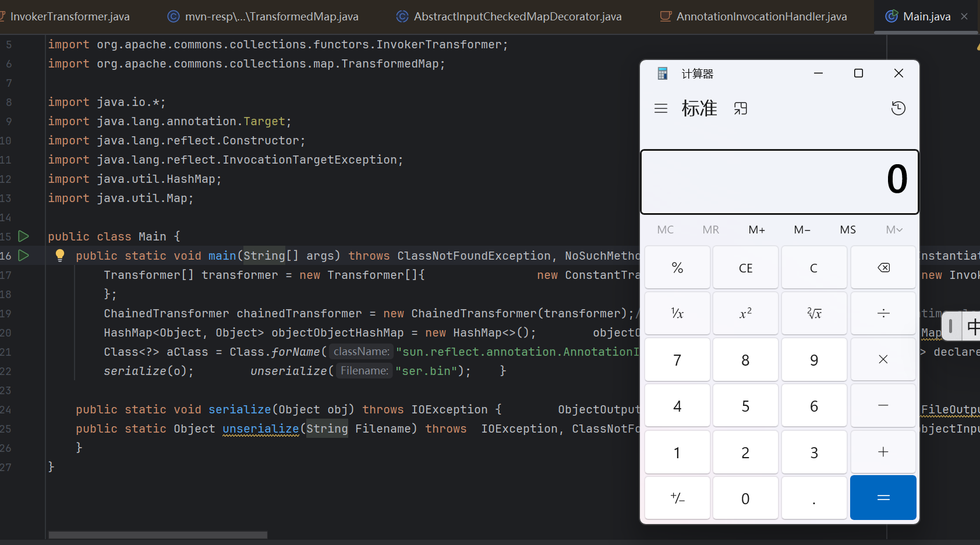This screenshot has height=545, width=980.
Task: Open Calculator history via clock icon
Action: click(898, 108)
